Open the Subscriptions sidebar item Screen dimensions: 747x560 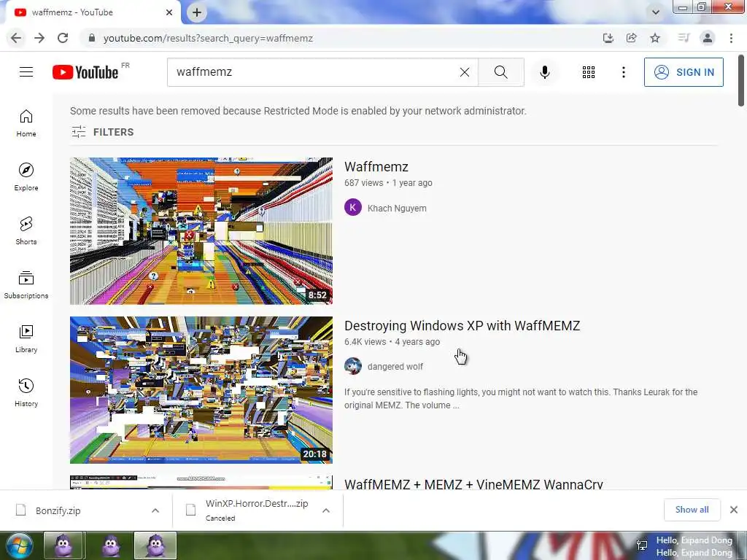(x=26, y=285)
